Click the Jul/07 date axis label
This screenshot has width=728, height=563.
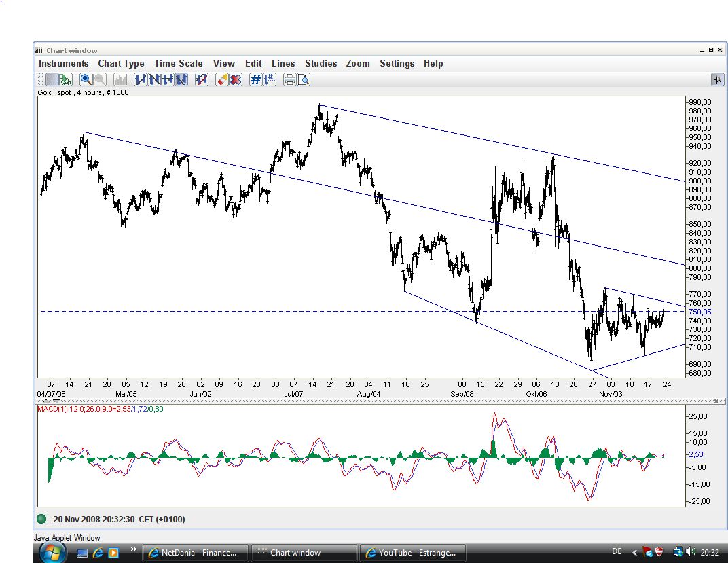tap(293, 394)
